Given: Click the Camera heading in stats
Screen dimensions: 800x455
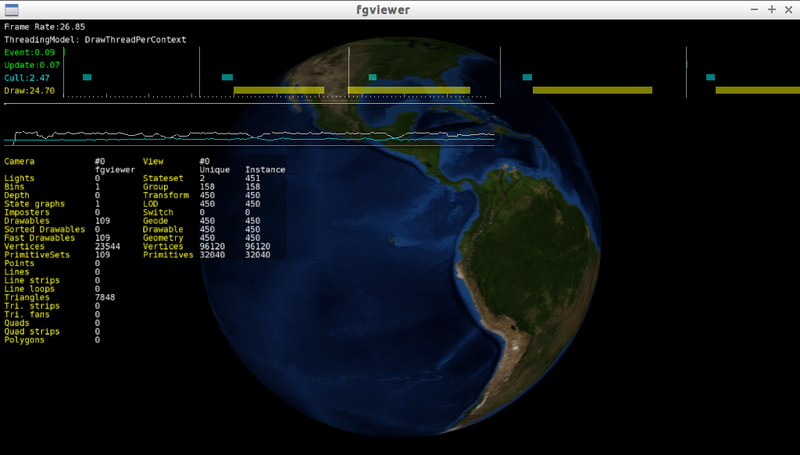Looking at the screenshot, I should (19, 161).
